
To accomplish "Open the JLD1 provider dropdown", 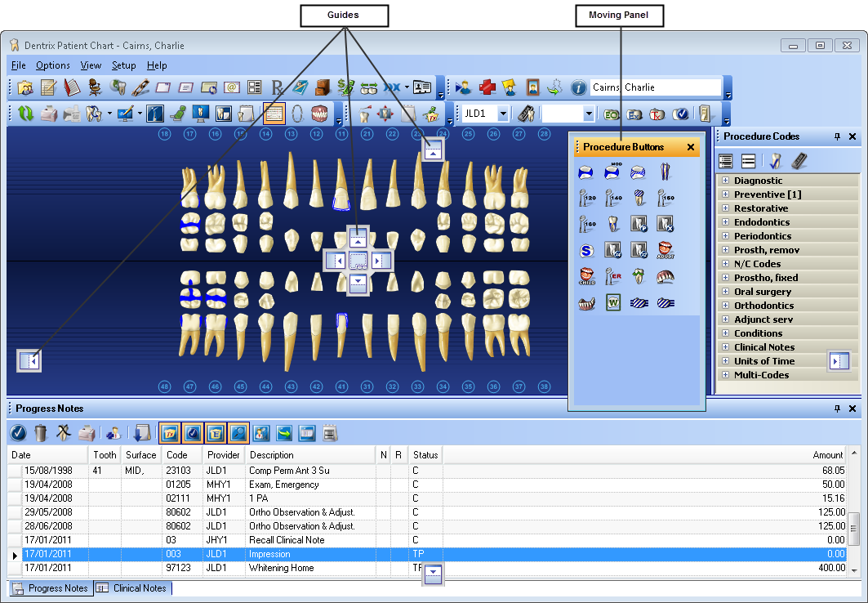I will point(504,114).
